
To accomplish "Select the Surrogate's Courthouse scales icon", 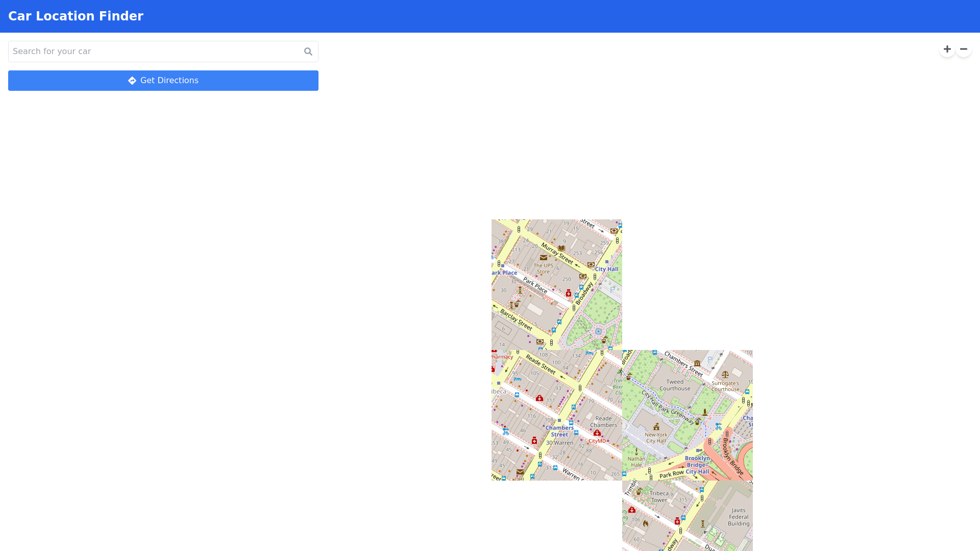I will (x=725, y=374).
